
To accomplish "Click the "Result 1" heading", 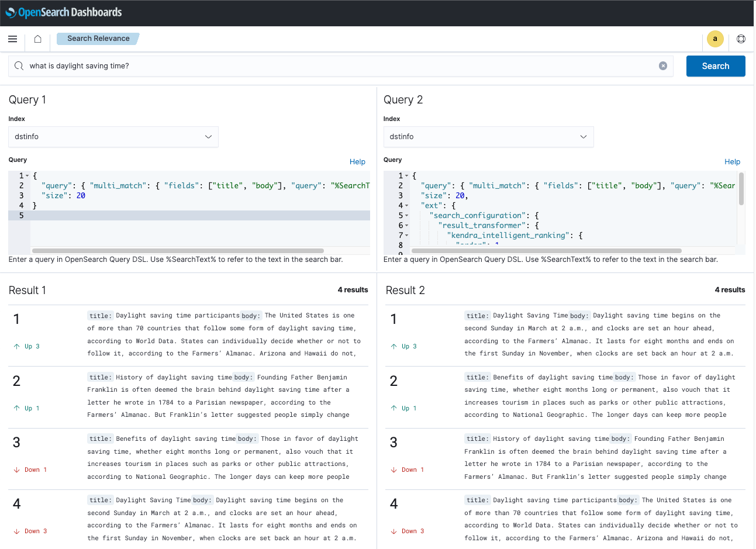I will coord(27,291).
